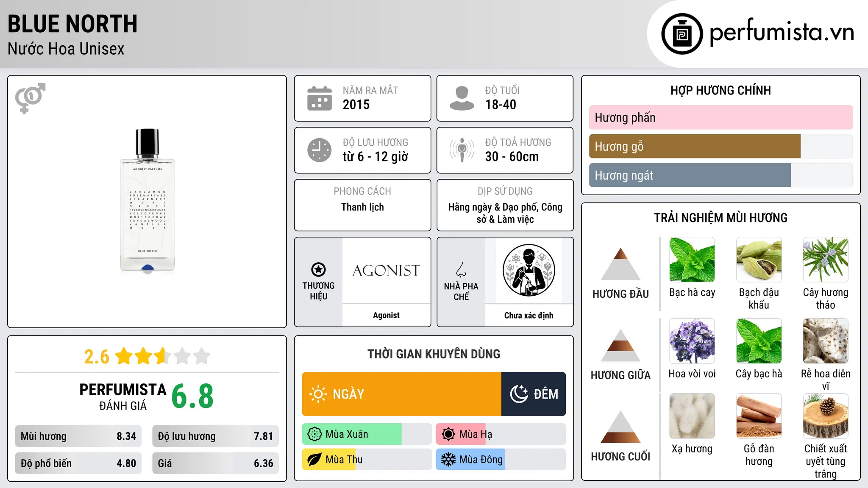Open the Gỗ đàn hương note image
868x488 pixels.
[x=759, y=416]
